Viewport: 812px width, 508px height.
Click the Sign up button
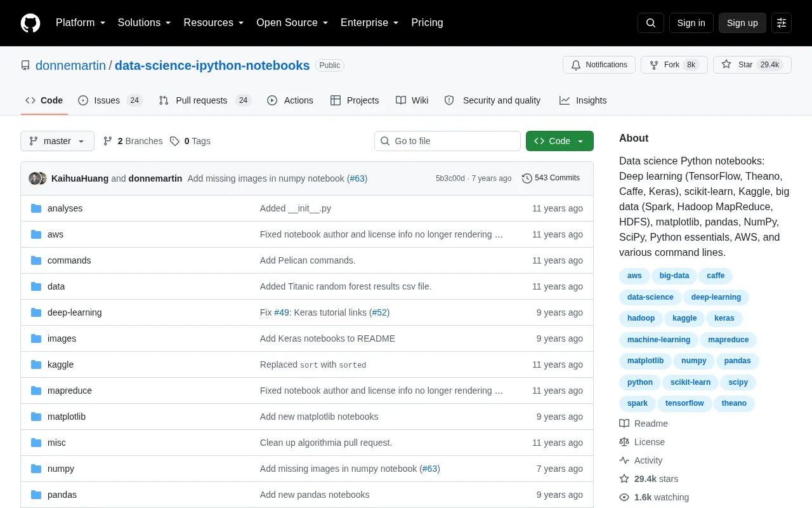[742, 23]
